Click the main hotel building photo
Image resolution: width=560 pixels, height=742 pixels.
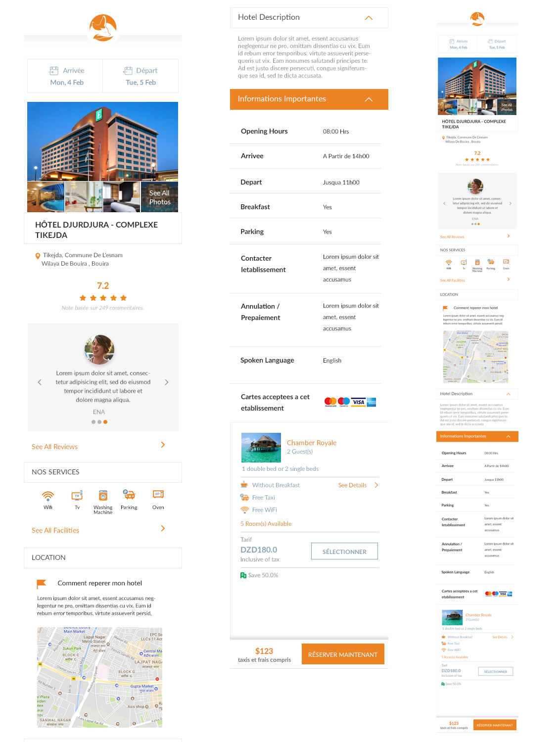[x=103, y=141]
